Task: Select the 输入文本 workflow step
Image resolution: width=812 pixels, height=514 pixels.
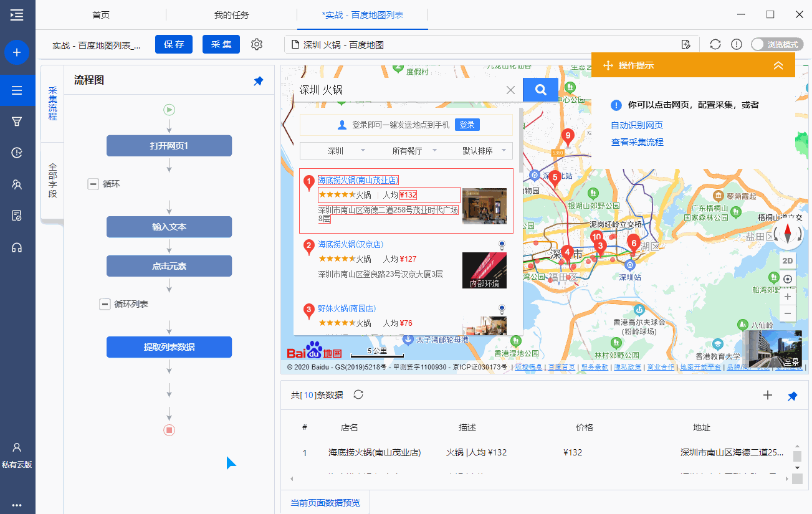Action: coord(170,227)
